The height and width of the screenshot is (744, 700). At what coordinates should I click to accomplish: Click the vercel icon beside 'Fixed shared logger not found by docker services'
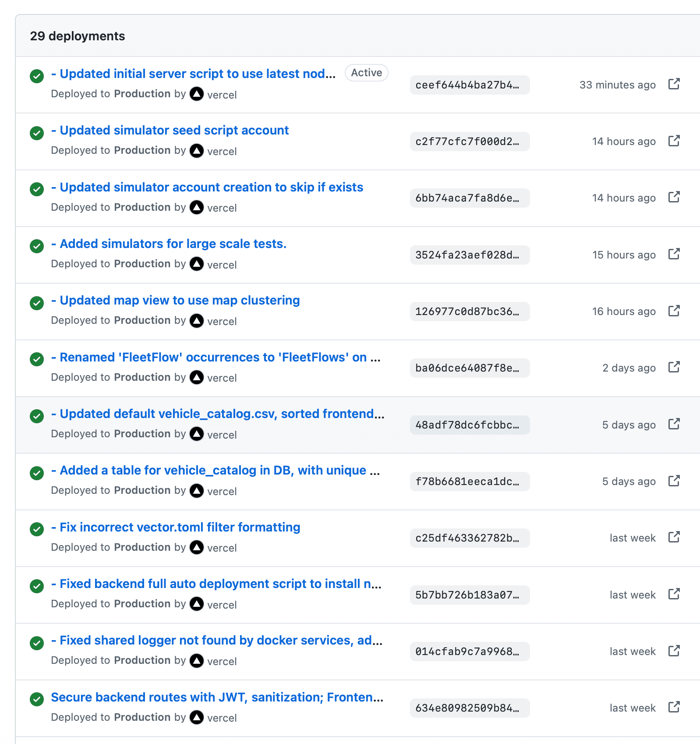click(x=197, y=660)
